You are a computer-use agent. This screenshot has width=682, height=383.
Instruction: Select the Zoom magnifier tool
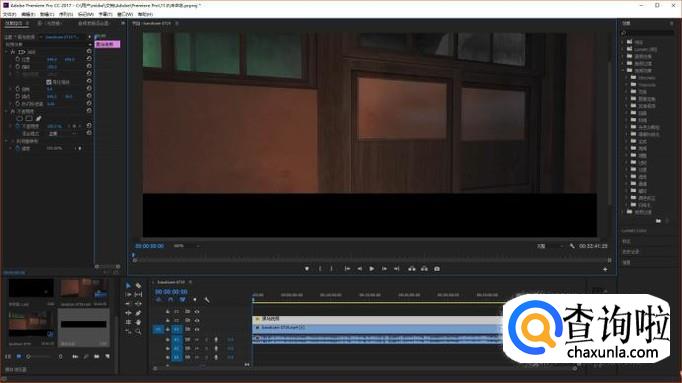tap(138, 331)
